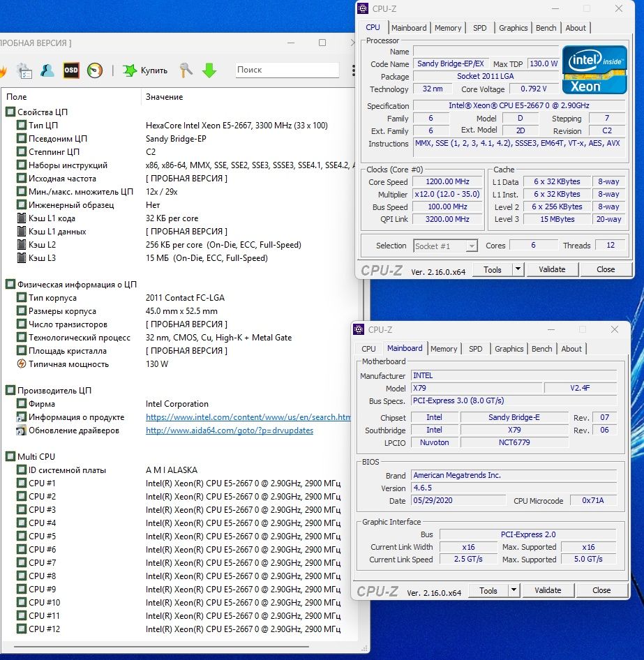Click Close button in the CPU tab window

606,269
